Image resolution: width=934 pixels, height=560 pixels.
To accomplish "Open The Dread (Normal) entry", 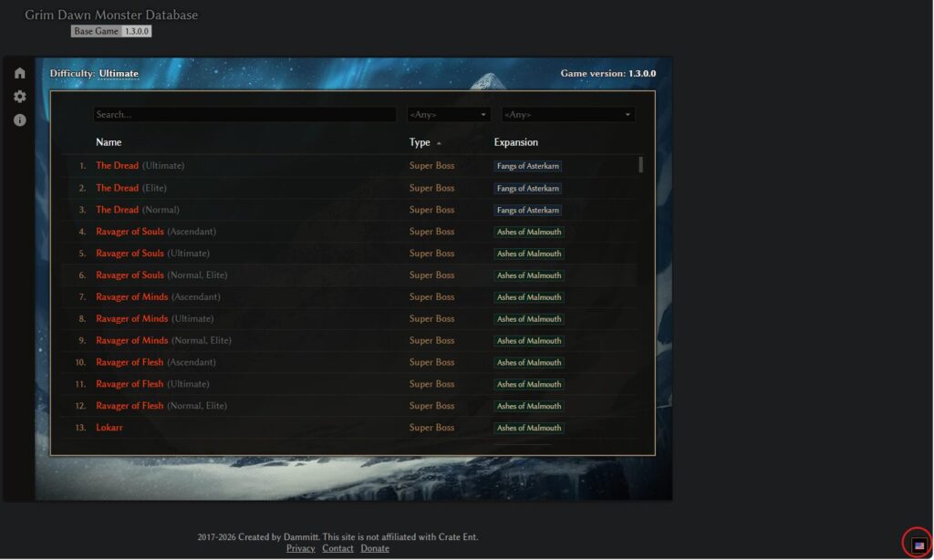I will pos(138,210).
